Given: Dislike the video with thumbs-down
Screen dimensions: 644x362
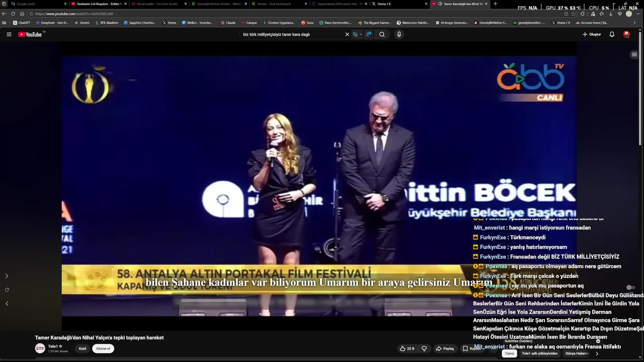Looking at the screenshot, I should pos(424,348).
